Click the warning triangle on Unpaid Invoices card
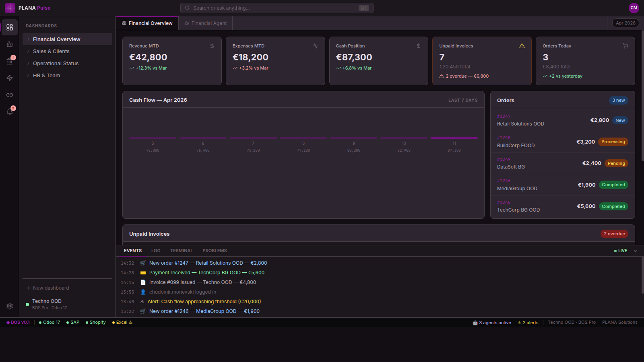This screenshot has height=362, width=644. click(x=522, y=46)
